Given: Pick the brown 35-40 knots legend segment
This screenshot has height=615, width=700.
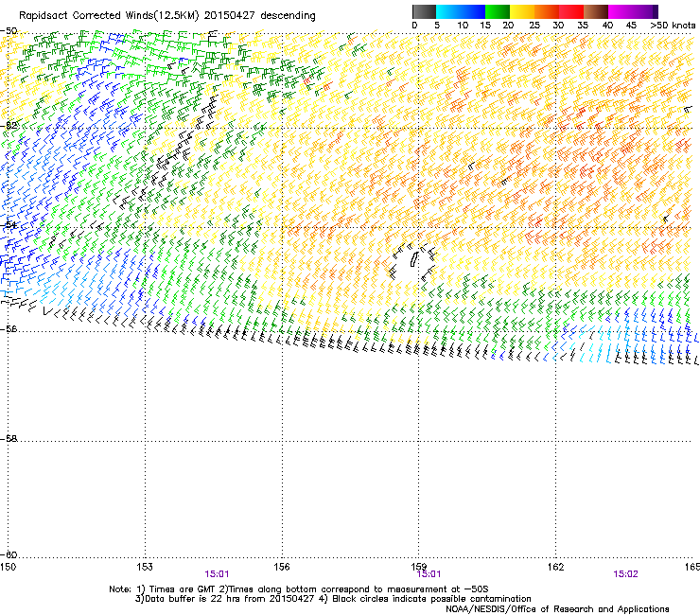Looking at the screenshot, I should click(x=596, y=11).
